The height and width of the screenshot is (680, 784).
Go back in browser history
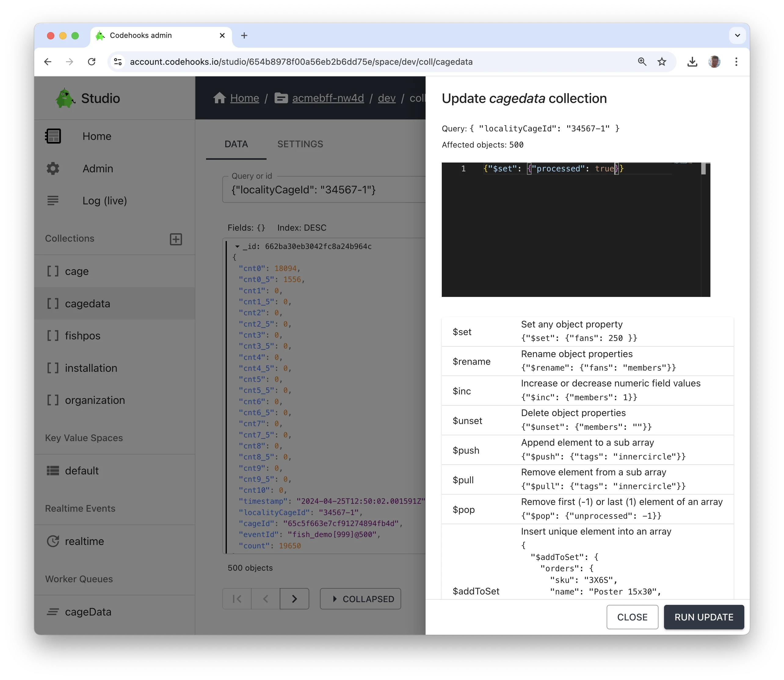pos(48,61)
